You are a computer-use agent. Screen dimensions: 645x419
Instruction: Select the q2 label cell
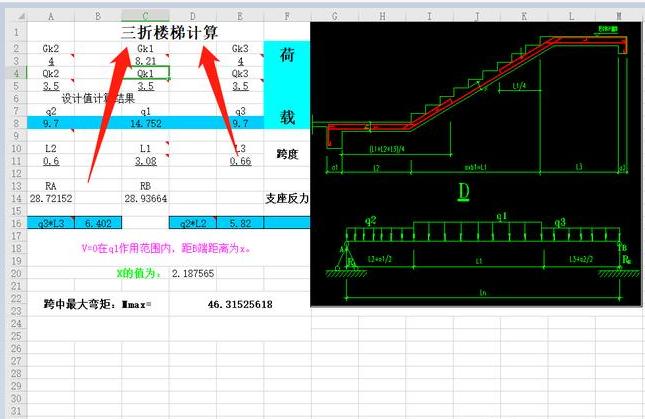tap(51, 111)
